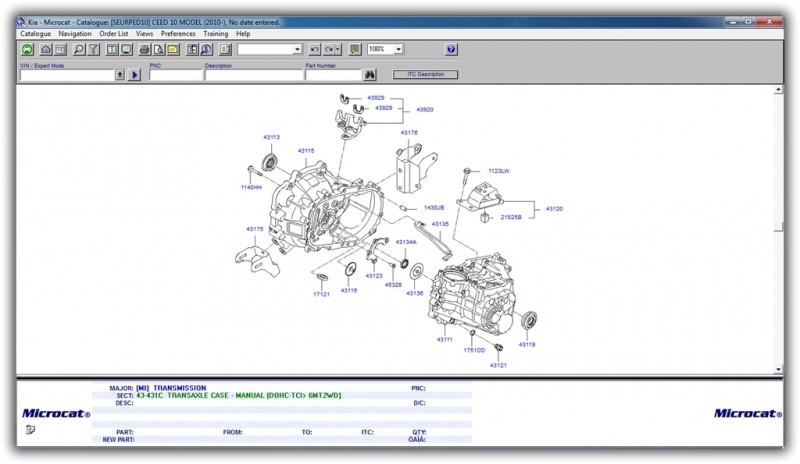This screenshot has height=464, width=800.
Task: Select part callout 1123LW
Action: pyautogui.click(x=499, y=171)
